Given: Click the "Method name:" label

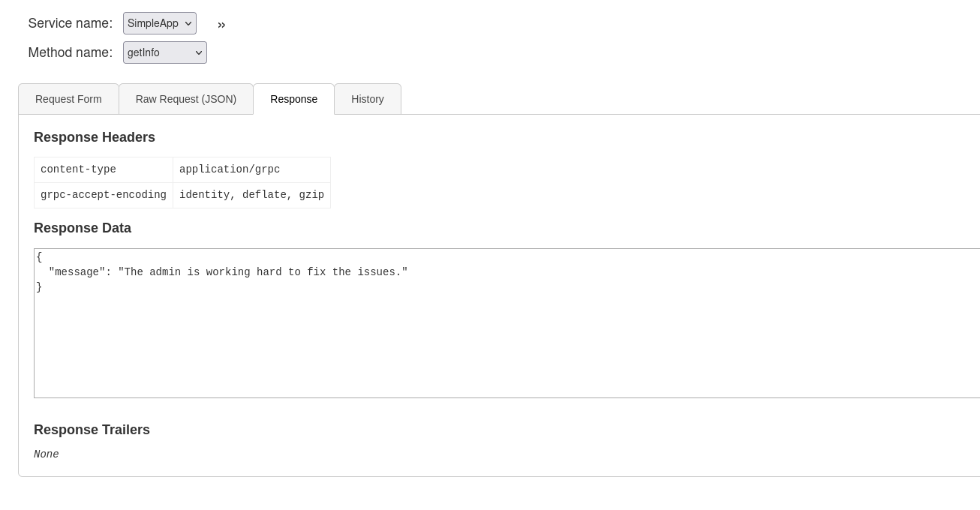Looking at the screenshot, I should [x=71, y=52].
